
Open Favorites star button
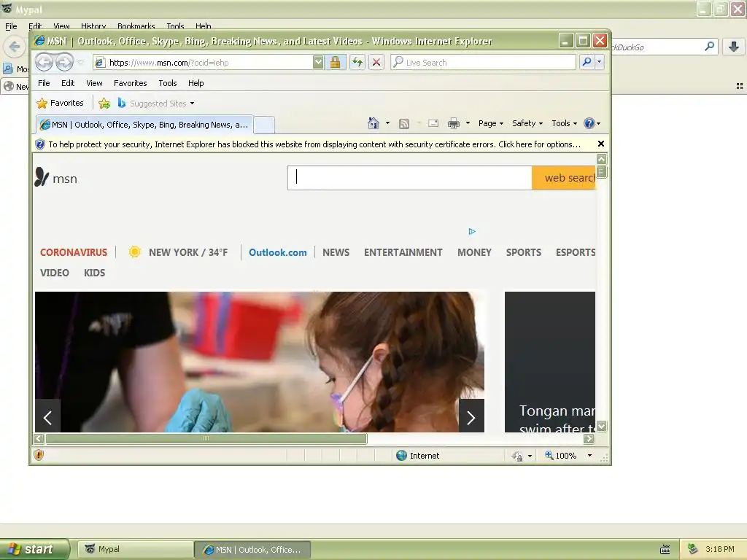point(60,103)
